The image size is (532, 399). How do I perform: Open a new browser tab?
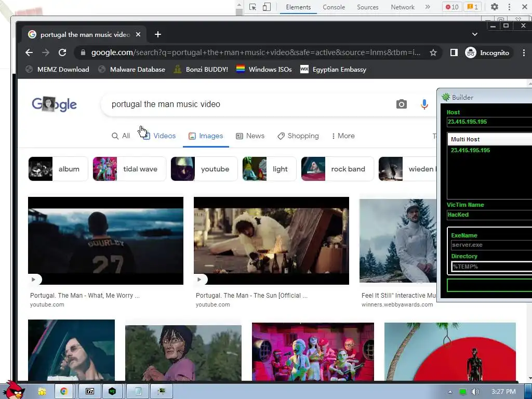(x=158, y=34)
